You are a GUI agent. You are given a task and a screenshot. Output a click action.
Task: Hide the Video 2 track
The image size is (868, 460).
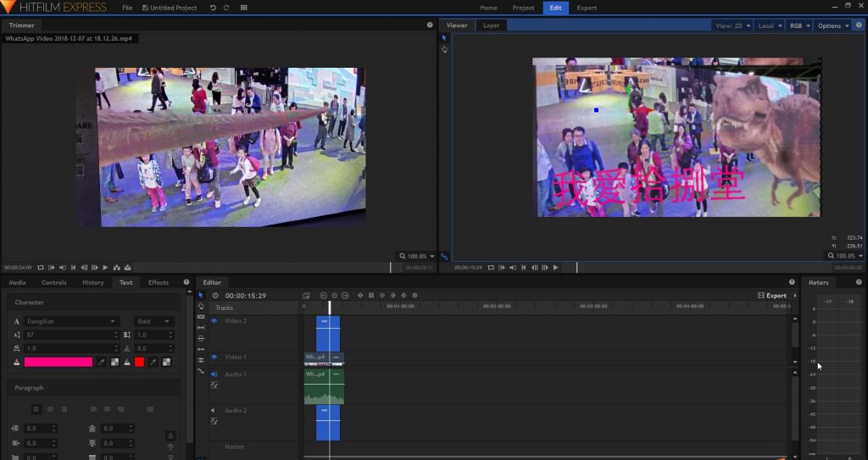click(x=214, y=321)
